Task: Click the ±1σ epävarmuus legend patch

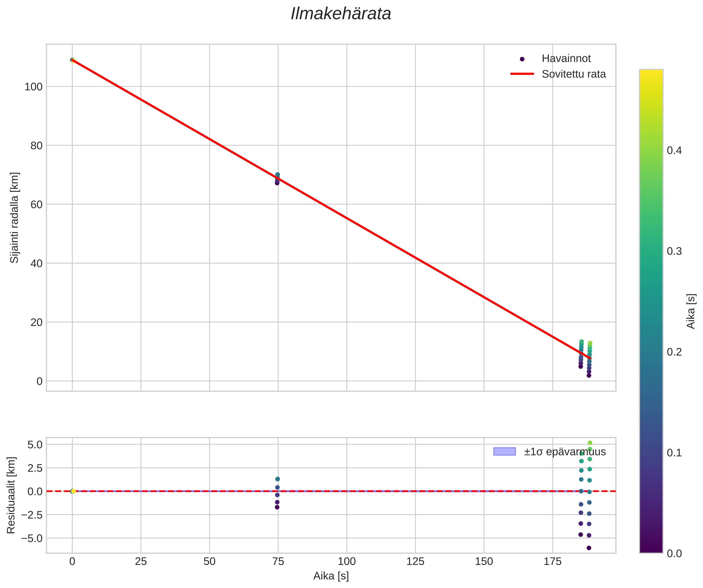Action: click(x=504, y=451)
